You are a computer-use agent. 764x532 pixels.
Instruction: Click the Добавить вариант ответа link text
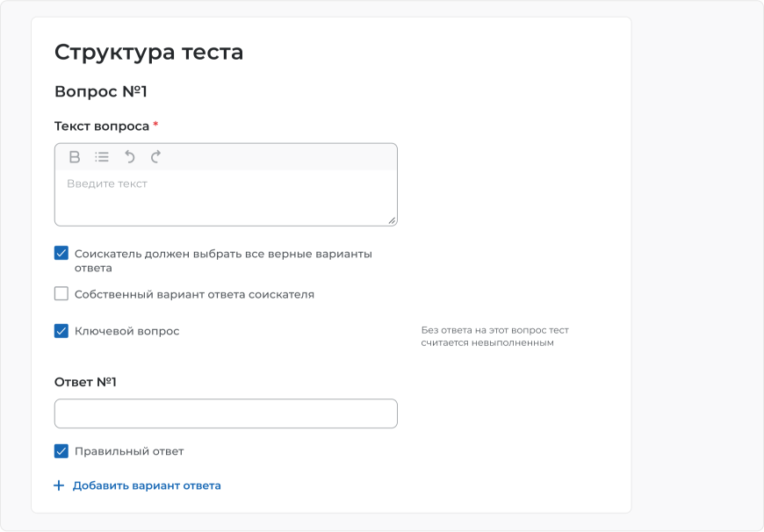click(147, 485)
